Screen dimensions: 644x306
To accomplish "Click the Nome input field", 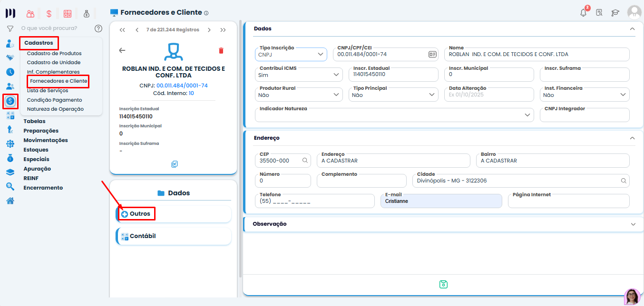I will 537,55.
